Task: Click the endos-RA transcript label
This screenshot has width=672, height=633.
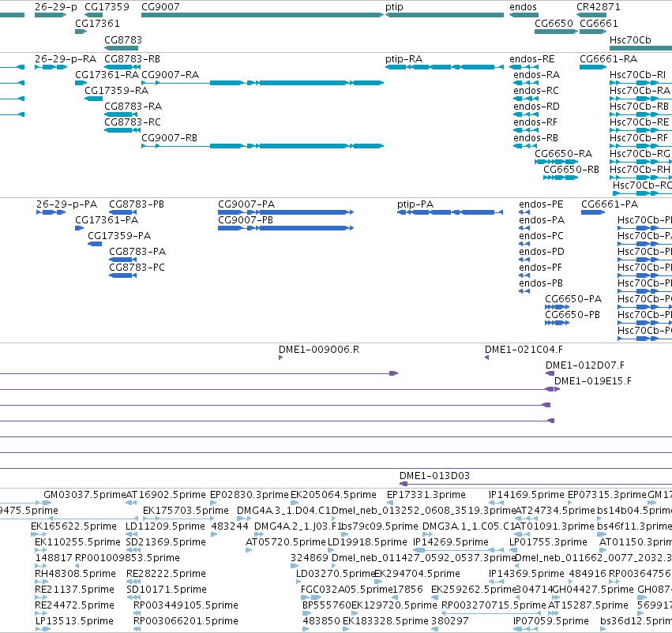Action: click(x=536, y=75)
